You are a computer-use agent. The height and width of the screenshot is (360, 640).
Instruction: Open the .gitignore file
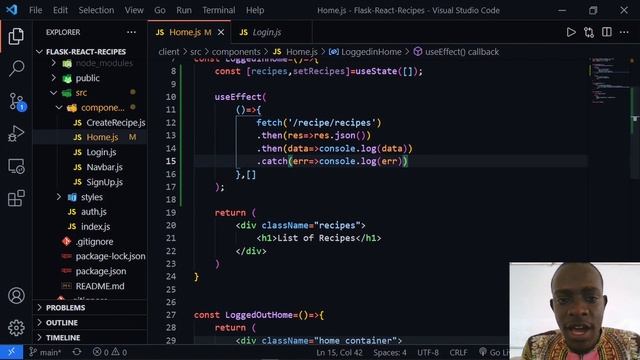click(94, 242)
